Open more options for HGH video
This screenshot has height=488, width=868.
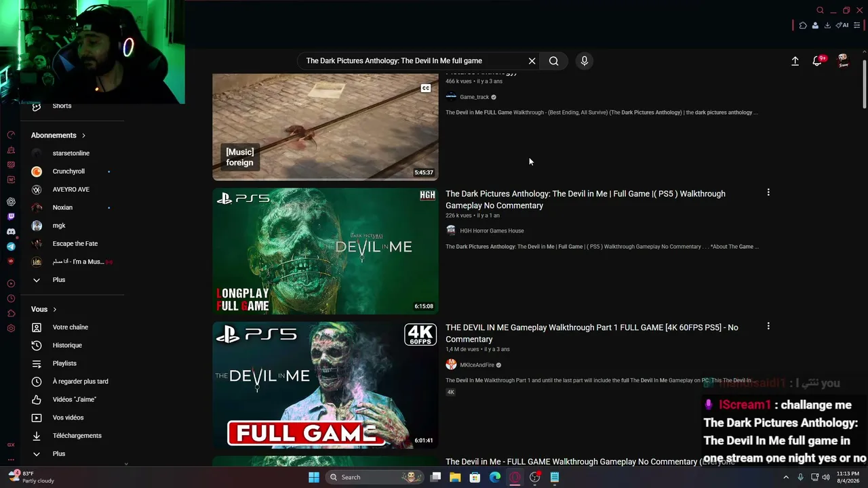(768, 192)
